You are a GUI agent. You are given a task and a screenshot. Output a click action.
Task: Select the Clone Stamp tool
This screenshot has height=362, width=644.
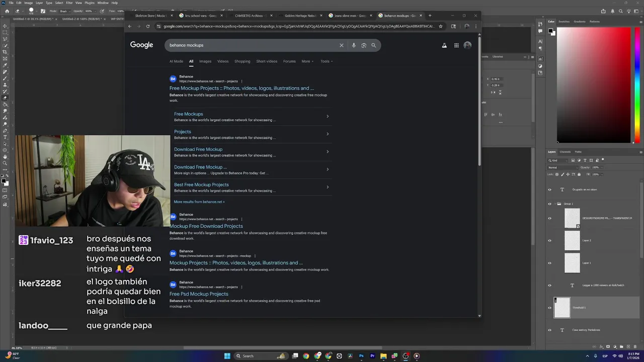(5, 85)
